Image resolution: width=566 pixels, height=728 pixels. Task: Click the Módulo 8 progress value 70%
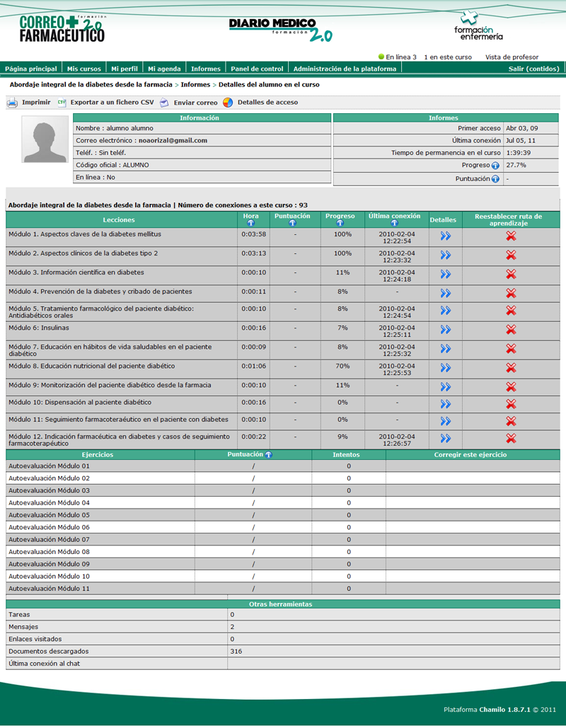click(342, 366)
